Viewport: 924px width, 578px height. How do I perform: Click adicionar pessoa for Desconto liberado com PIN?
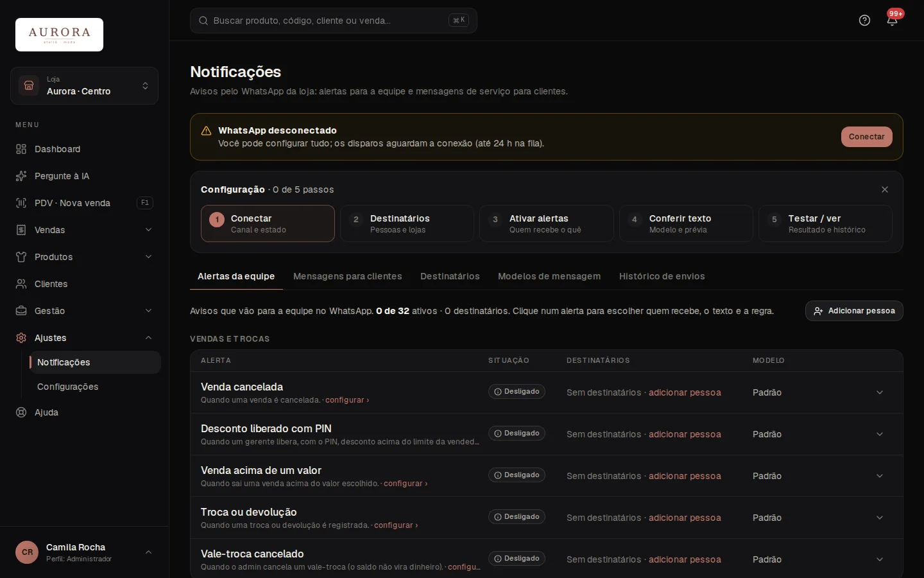[685, 434]
